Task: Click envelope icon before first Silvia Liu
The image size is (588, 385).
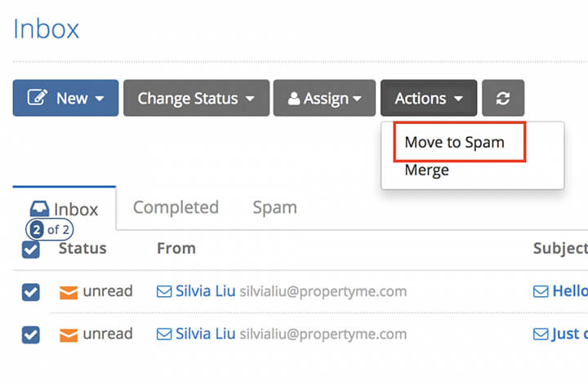Action: [164, 291]
